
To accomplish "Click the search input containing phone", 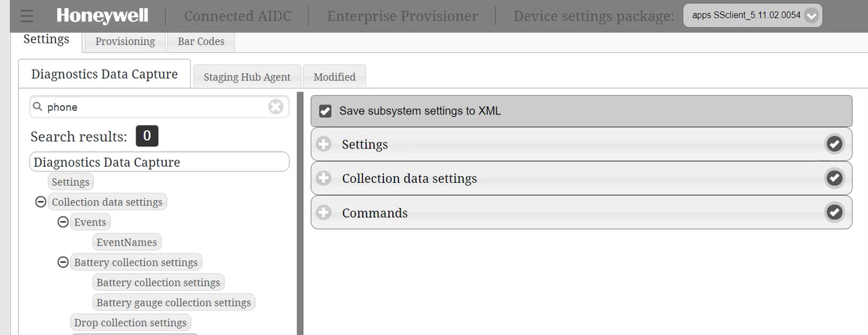I will point(155,107).
